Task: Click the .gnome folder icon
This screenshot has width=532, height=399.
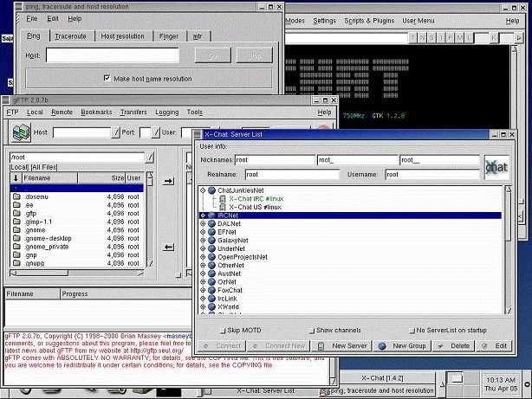Action: point(17,230)
